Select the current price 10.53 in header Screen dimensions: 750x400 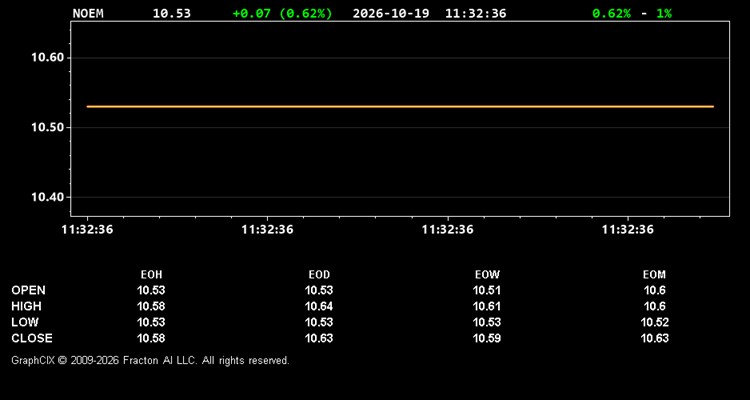tap(171, 13)
